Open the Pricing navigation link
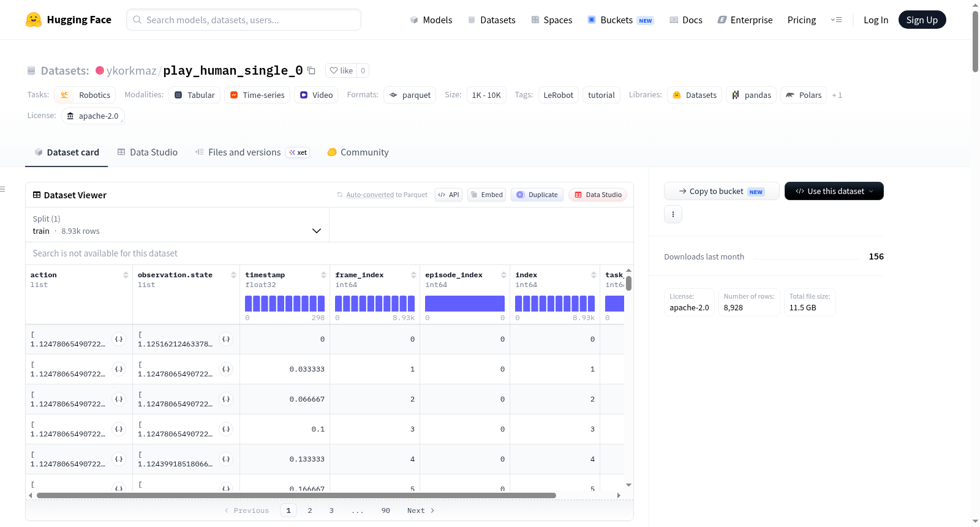The image size is (980, 527). tap(802, 20)
